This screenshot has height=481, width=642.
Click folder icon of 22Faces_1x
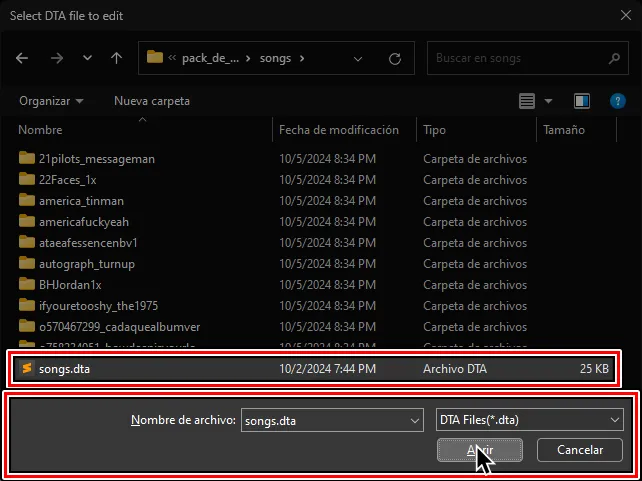(27, 179)
